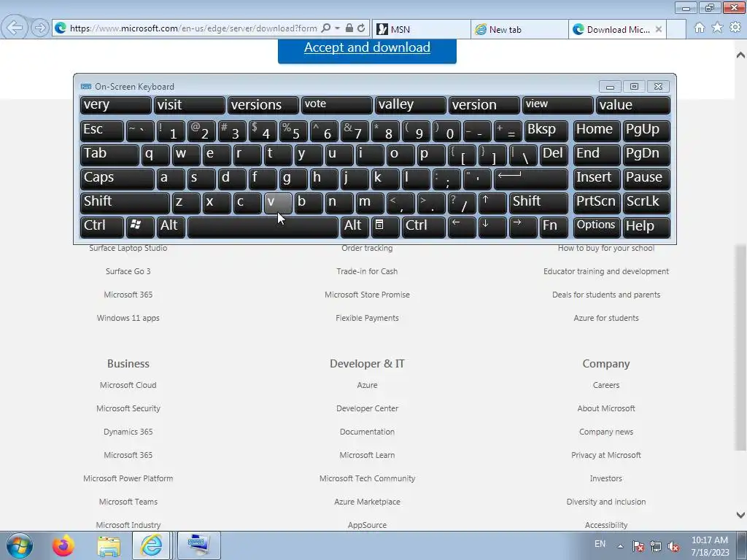Open the Microsoft Cloud link

pos(128,385)
